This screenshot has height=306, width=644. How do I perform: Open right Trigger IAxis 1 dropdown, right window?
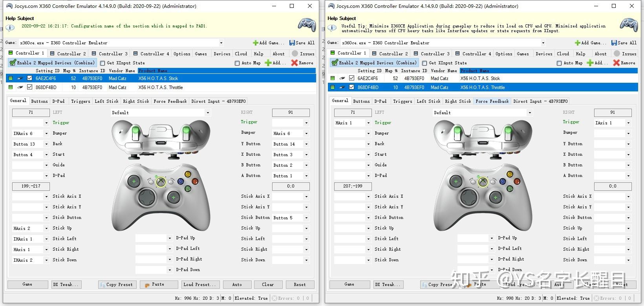point(628,123)
